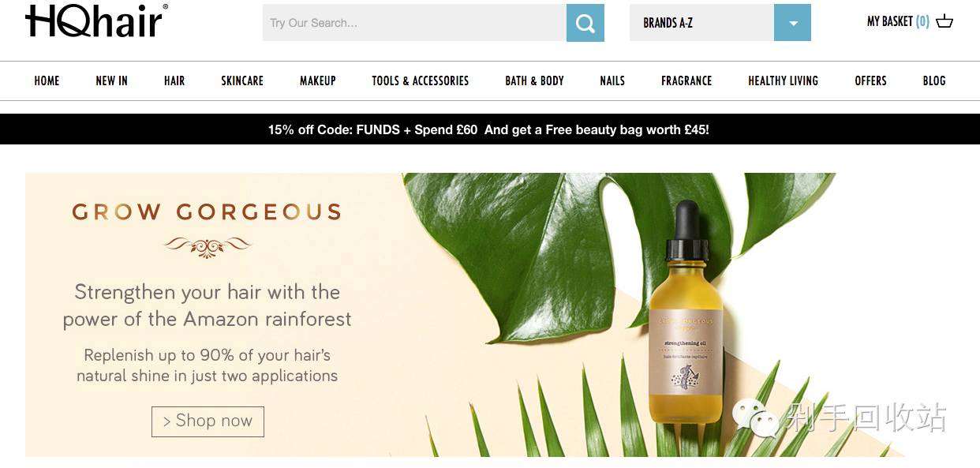Open HEALTHY LIVING section
The image size is (980, 468).
point(783,80)
